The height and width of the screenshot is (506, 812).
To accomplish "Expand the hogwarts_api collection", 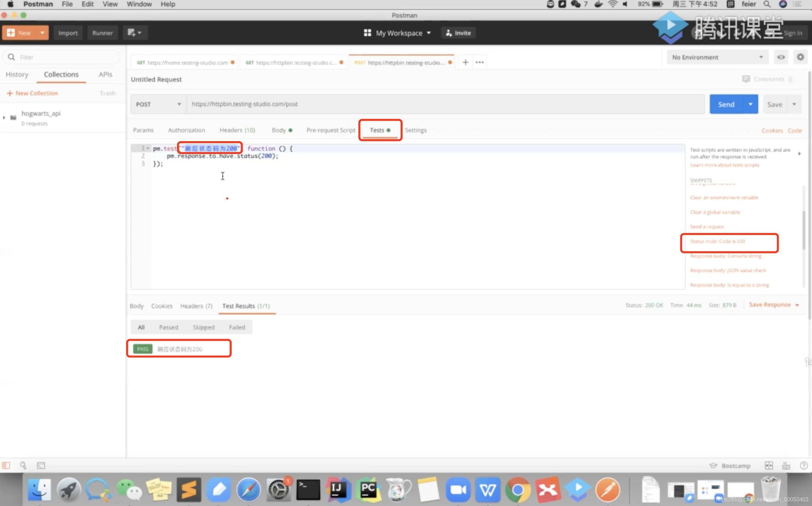I will [x=4, y=117].
